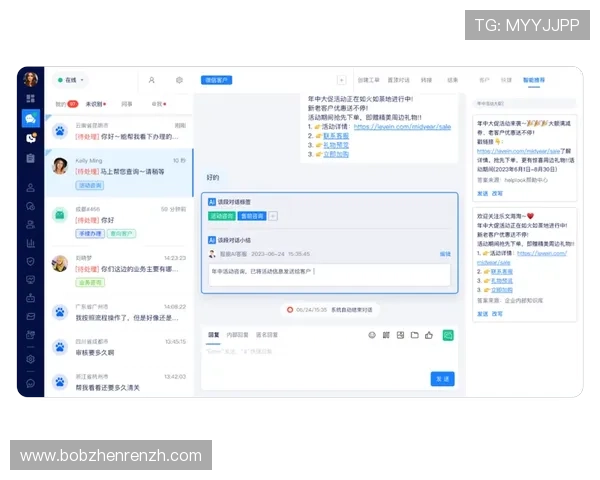Open the speech bubble icon at sidebar bottom
600x480 pixels.
[31, 383]
